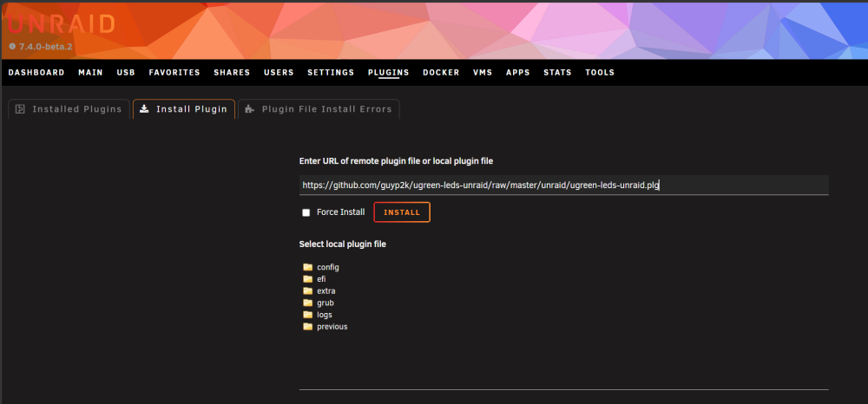Viewport: 868px width, 404px height.
Task: Expand the logs folder entry
Action: (325, 315)
